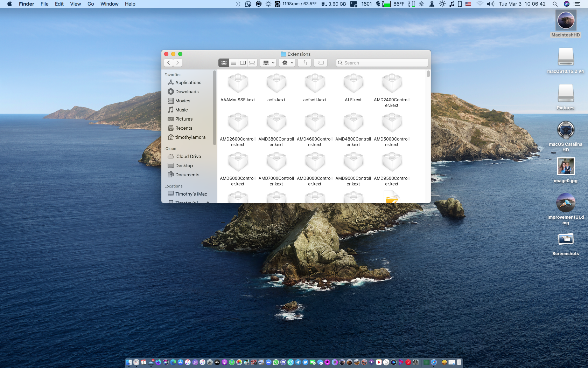
Task: Click the Finder search field
Action: [382, 63]
